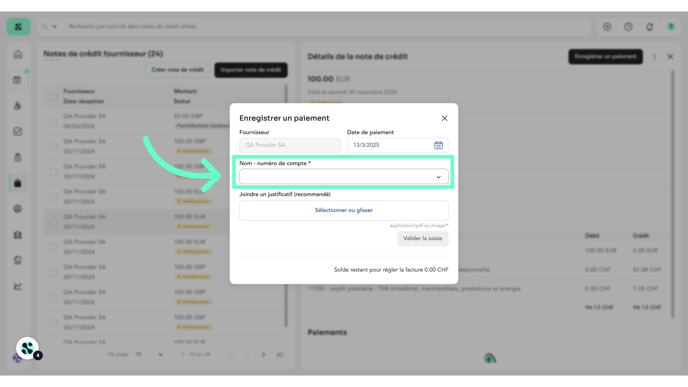The width and height of the screenshot is (688, 387).
Task: Open the circular contact icon in sidebar
Action: click(x=18, y=209)
